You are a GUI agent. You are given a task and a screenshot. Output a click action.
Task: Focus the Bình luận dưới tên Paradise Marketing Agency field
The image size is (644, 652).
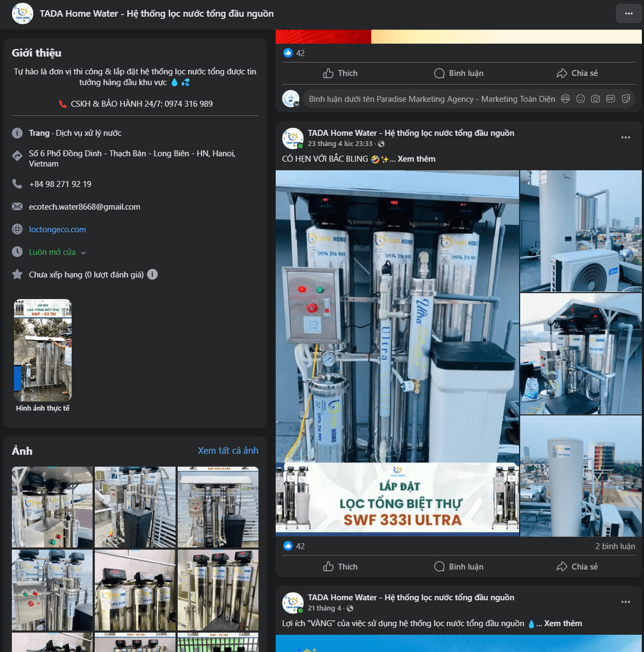point(432,99)
